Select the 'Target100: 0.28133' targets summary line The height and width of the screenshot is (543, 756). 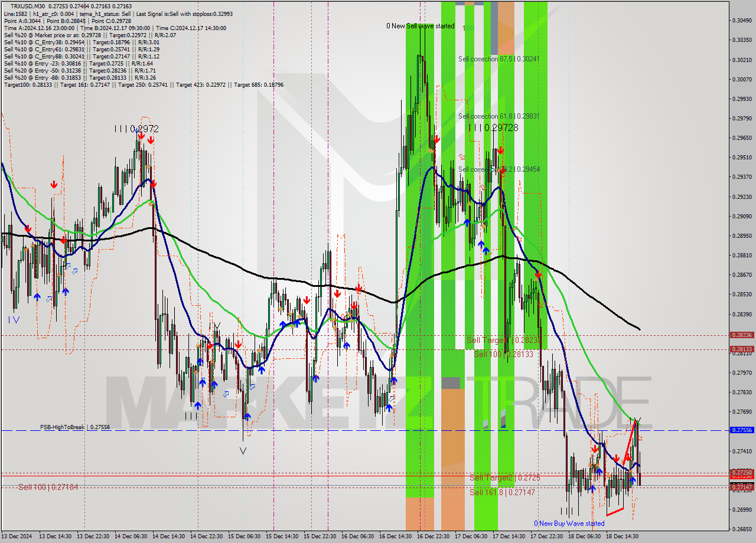[x=144, y=84]
